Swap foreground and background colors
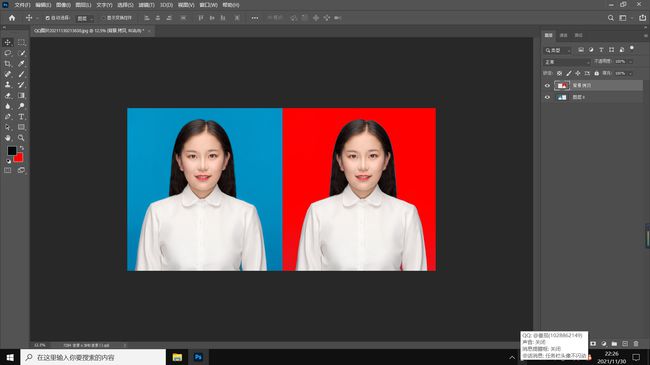650x365 pixels. tap(21, 148)
